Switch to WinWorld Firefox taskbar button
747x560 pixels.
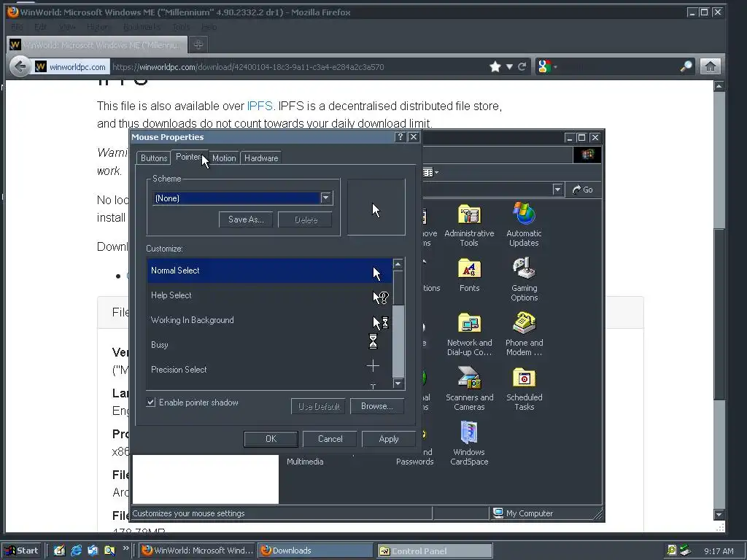point(197,551)
